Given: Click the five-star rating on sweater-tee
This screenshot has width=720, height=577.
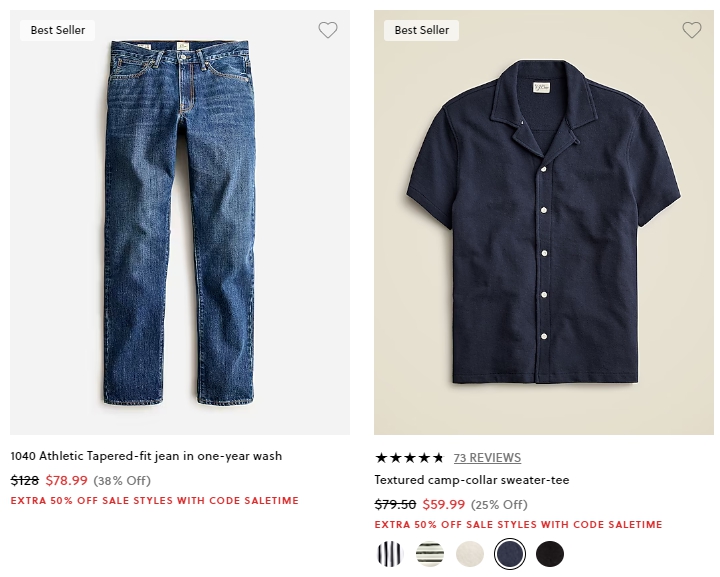Looking at the screenshot, I should point(410,458).
